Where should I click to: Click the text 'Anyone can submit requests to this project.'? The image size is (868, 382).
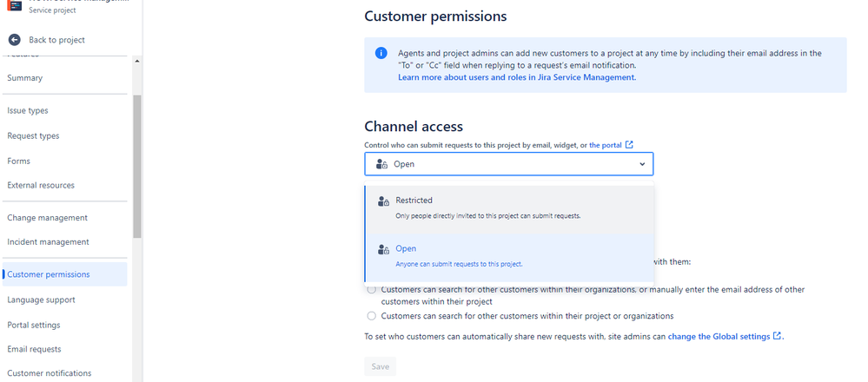click(459, 264)
